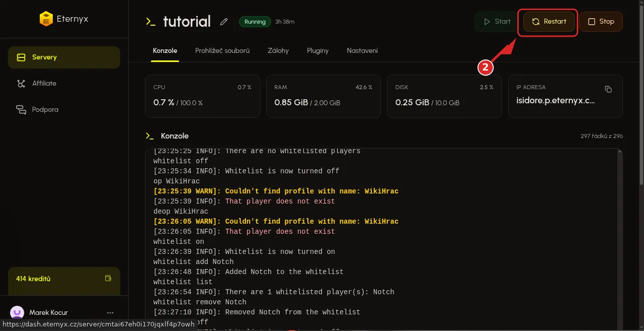Select 'Added Notch to the whitelist' line

[249, 272]
